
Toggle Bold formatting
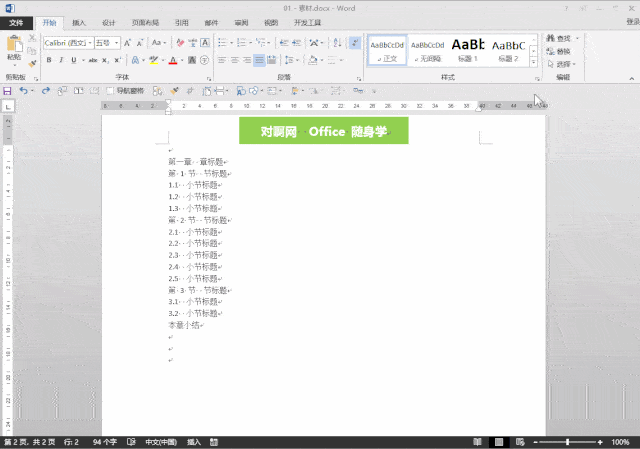pos(49,60)
